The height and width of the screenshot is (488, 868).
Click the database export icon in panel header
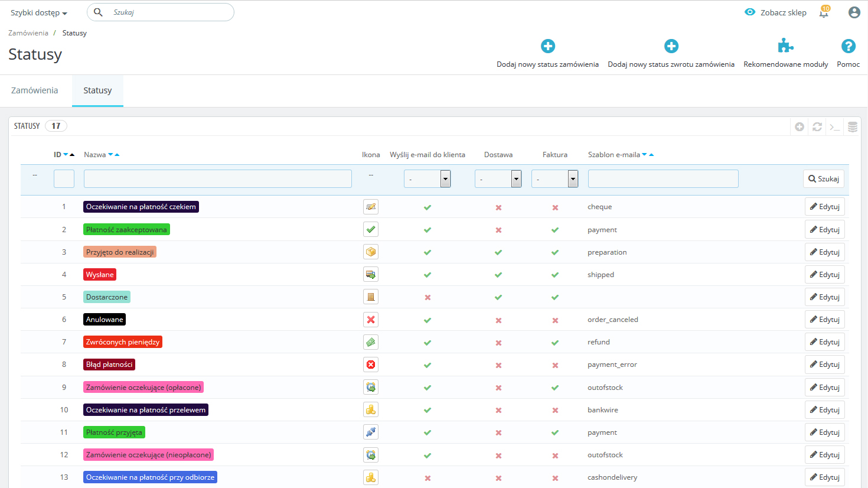coord(853,126)
